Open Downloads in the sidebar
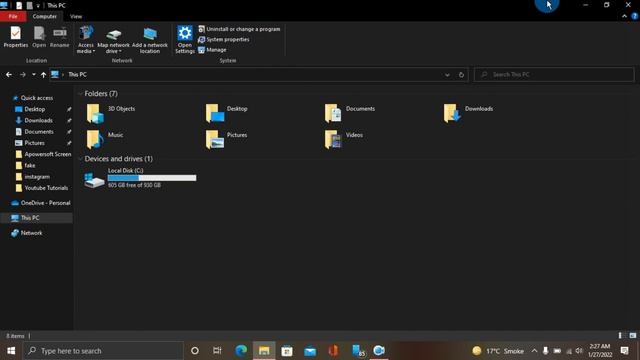This screenshot has width=640, height=360. pyautogui.click(x=38, y=120)
